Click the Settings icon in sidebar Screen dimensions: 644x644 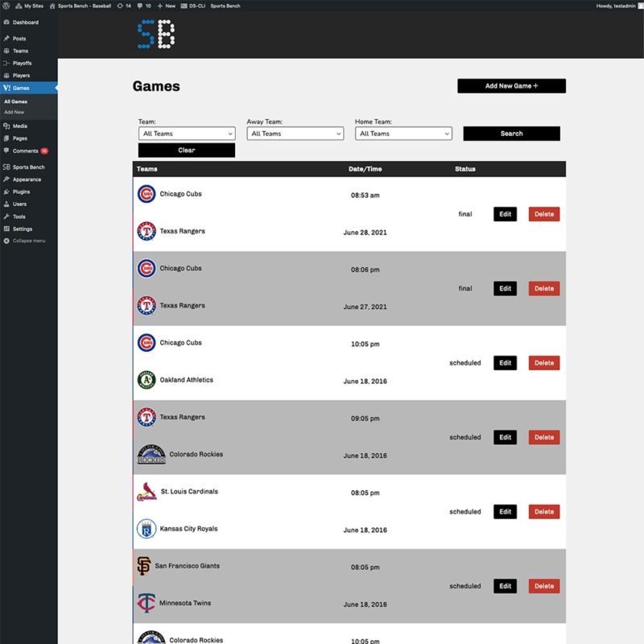point(6,229)
